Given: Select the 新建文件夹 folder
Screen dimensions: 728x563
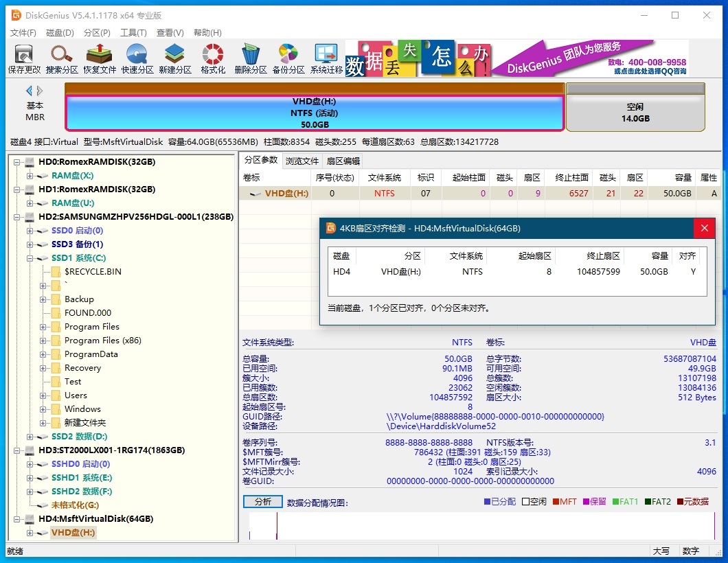Looking at the screenshot, I should [x=85, y=423].
